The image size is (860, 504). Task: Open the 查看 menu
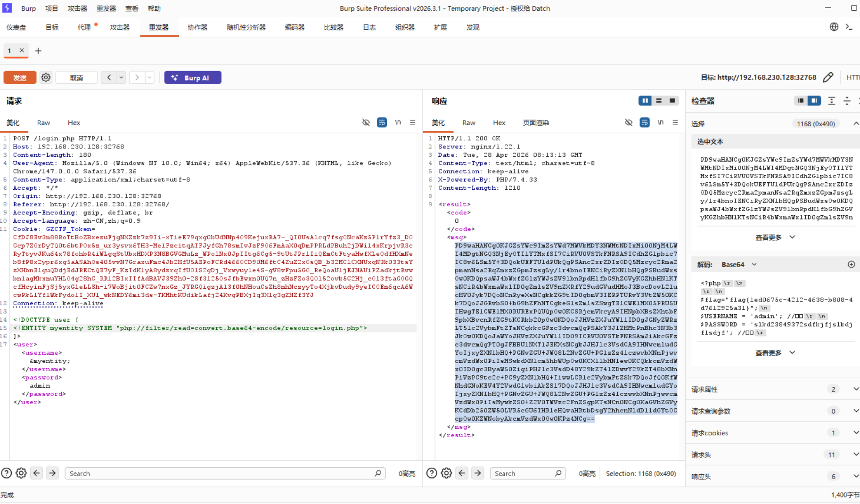click(x=132, y=8)
